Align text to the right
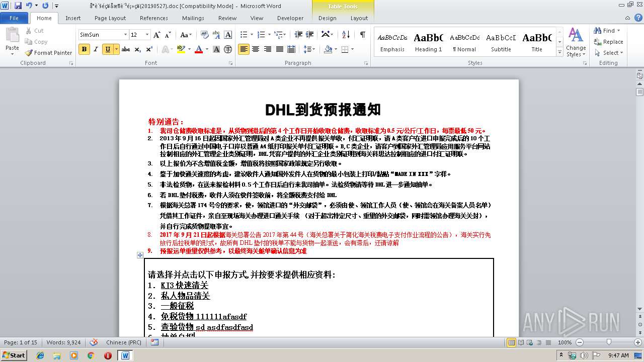 point(267,49)
